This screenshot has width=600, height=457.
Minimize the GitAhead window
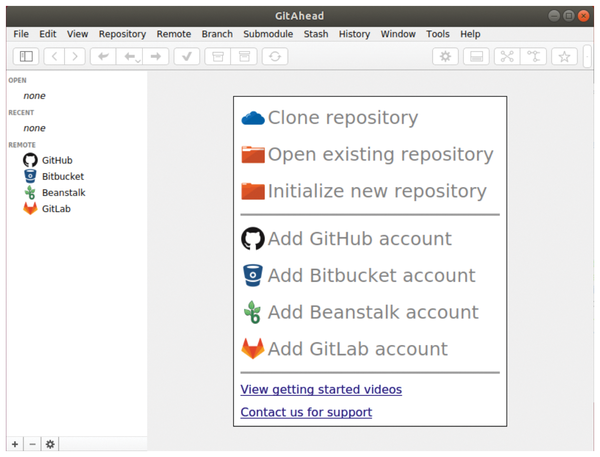tap(554, 16)
